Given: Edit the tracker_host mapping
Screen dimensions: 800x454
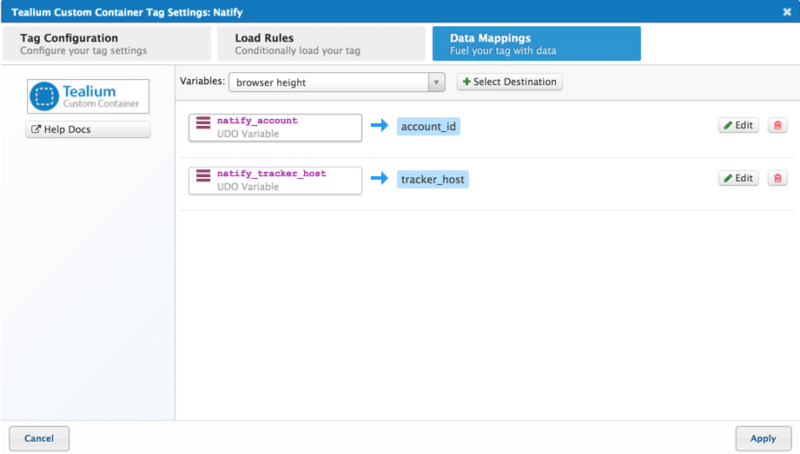Looking at the screenshot, I should (738, 178).
